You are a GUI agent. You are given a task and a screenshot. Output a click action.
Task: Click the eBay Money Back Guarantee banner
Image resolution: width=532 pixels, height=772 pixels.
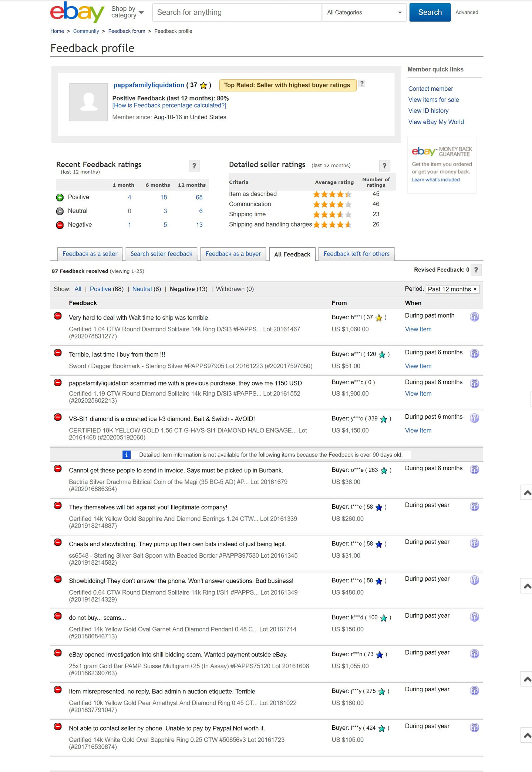coord(442,164)
